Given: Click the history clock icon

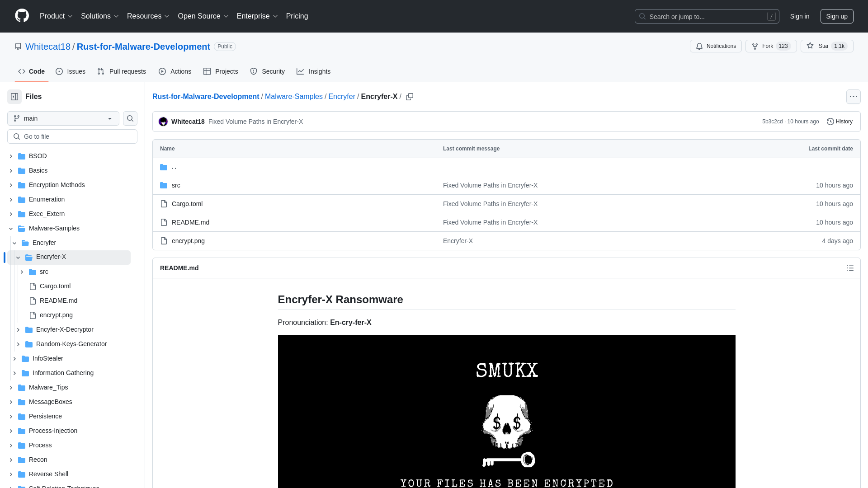Looking at the screenshot, I should pyautogui.click(x=830, y=122).
